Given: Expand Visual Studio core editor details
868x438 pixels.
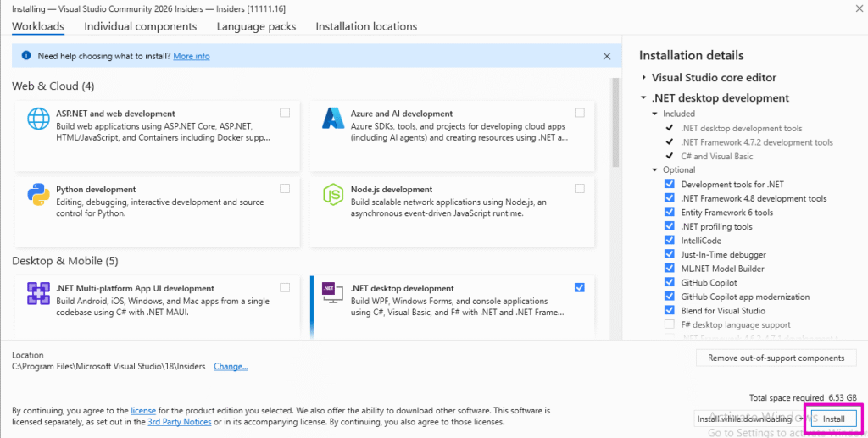Looking at the screenshot, I should [644, 78].
